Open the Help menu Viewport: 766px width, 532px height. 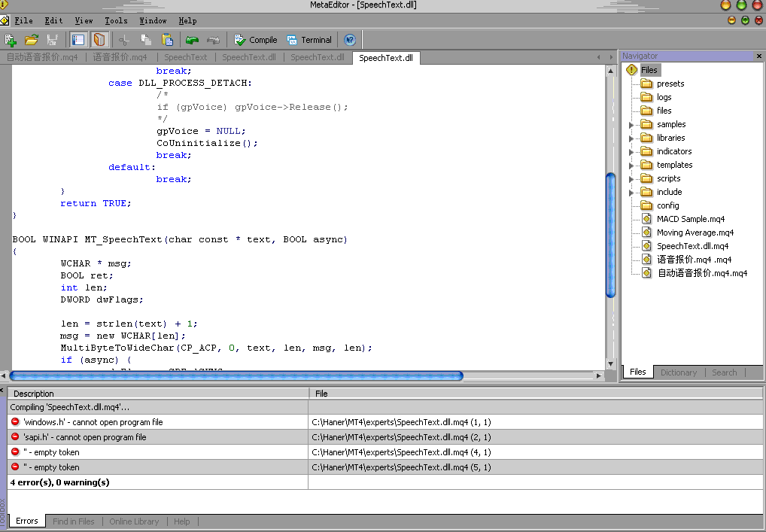pyautogui.click(x=187, y=20)
